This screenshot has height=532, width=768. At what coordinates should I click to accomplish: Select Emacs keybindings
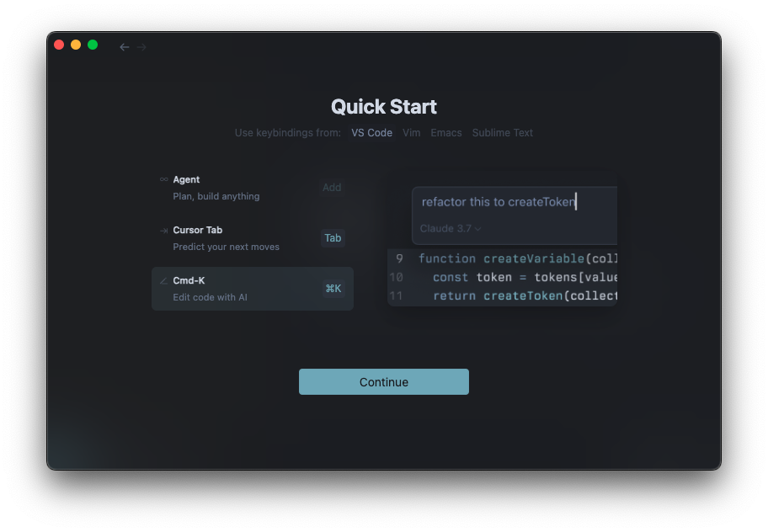tap(446, 133)
